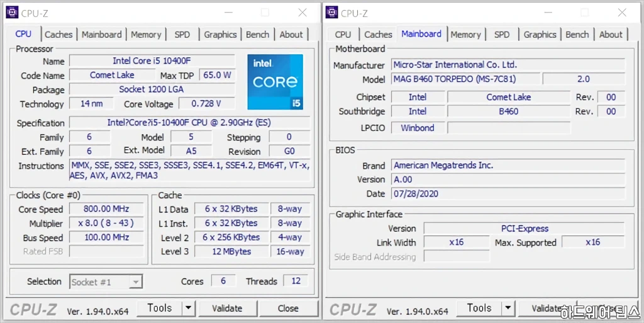The image size is (644, 323).
Task: Select SPD tab in left window
Action: (x=182, y=35)
